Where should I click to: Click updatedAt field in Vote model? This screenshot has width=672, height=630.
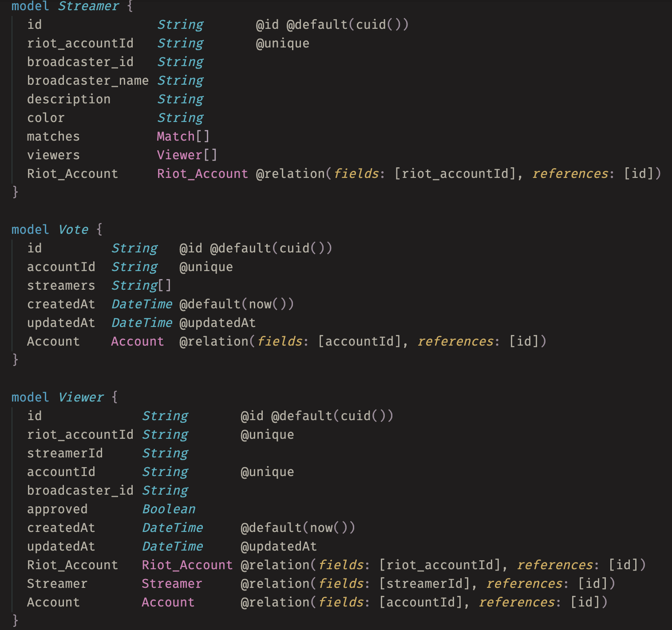[61, 323]
